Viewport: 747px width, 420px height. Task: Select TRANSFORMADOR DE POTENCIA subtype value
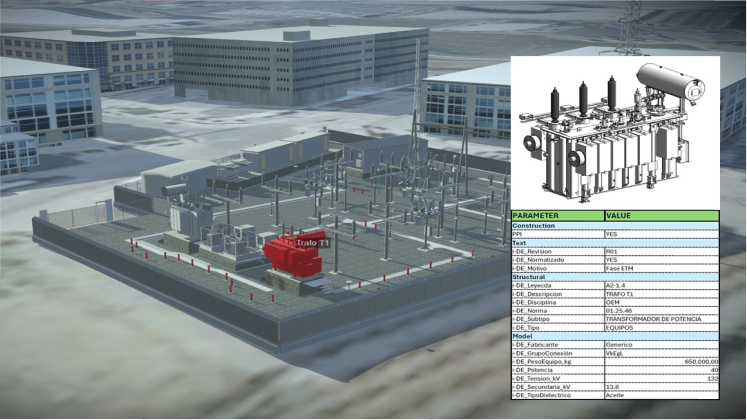pos(658,319)
